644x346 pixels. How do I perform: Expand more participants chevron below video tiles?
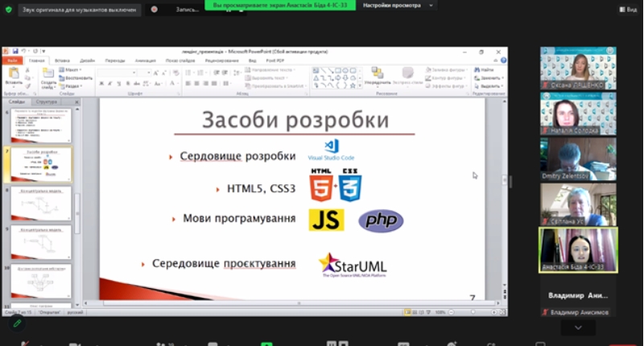coord(578,327)
